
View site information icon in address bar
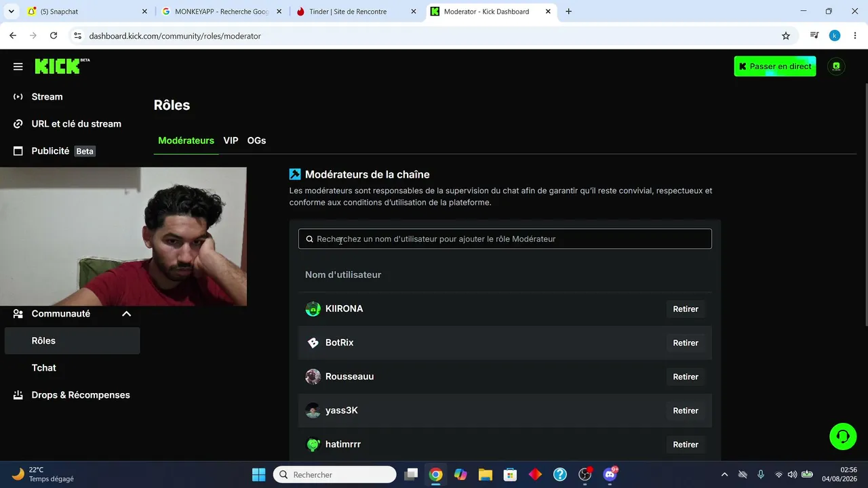point(77,36)
